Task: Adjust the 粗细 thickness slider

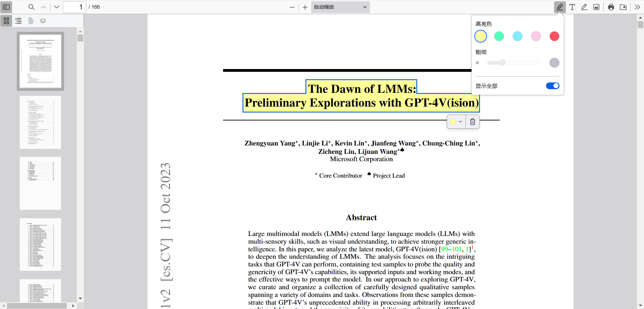Action: tap(514, 63)
